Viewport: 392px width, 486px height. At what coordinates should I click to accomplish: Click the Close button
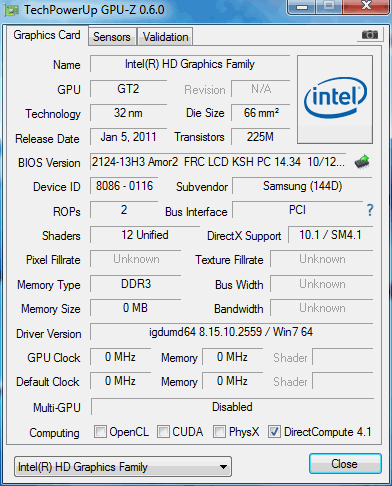[345, 464]
